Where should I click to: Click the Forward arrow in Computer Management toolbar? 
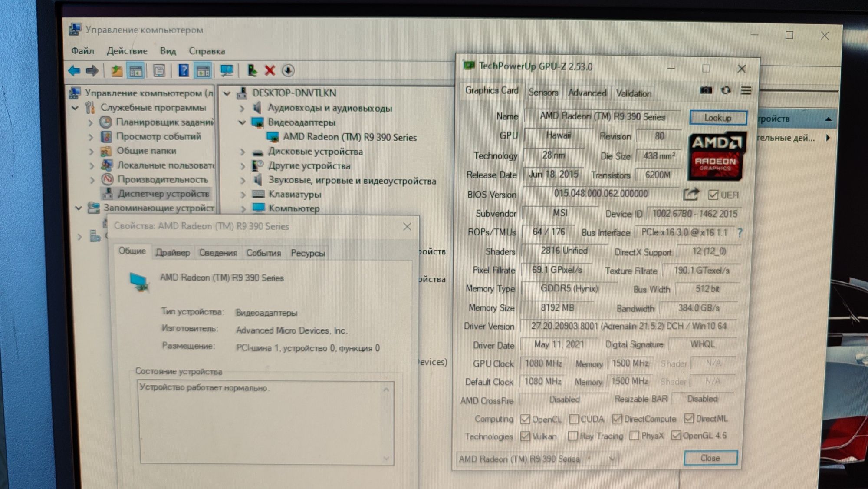[92, 70]
